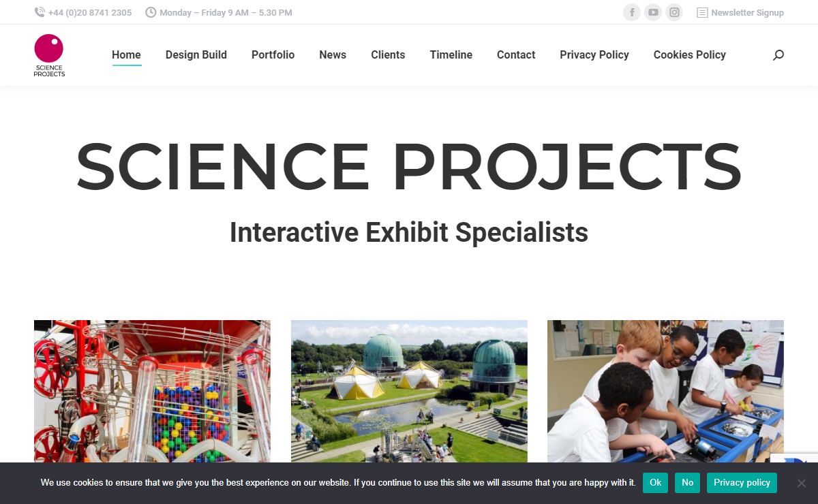This screenshot has width=818, height=504.
Task: Click the Newsletter Signup link
Action: point(747,12)
